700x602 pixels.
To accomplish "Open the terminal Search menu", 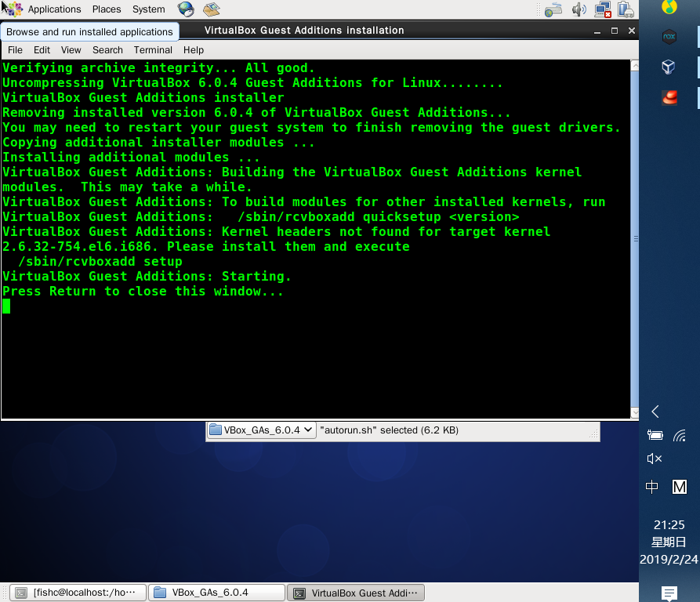I will (107, 50).
